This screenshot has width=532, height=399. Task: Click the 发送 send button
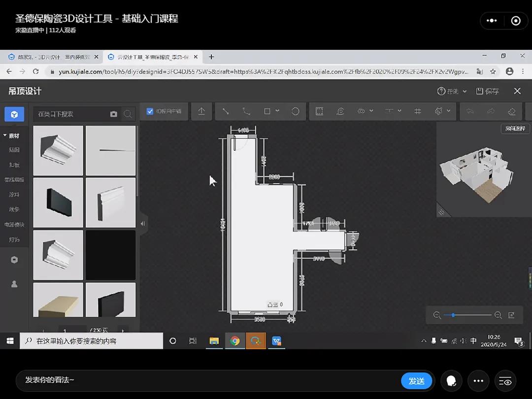(416, 381)
